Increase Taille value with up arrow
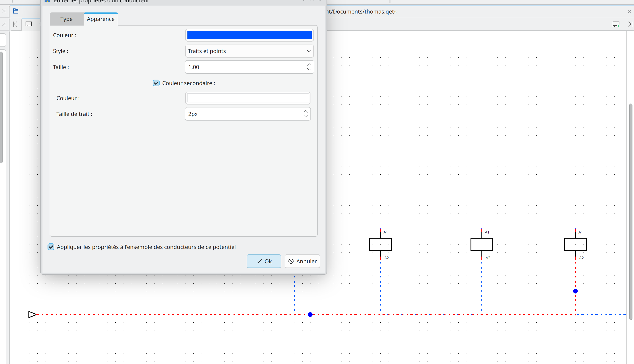This screenshot has height=364, width=634. 309,64
